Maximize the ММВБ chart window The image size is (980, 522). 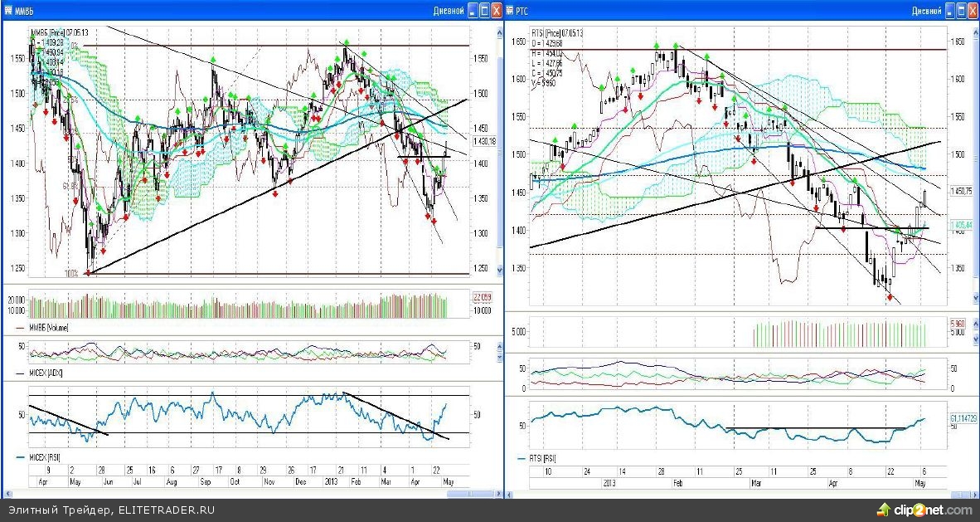tap(484, 10)
